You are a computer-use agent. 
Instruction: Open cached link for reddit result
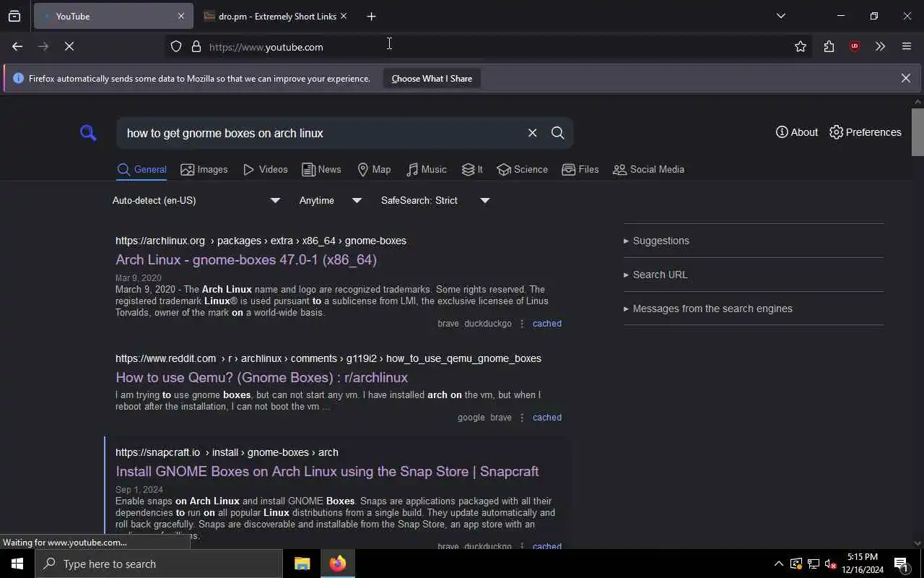point(546,418)
